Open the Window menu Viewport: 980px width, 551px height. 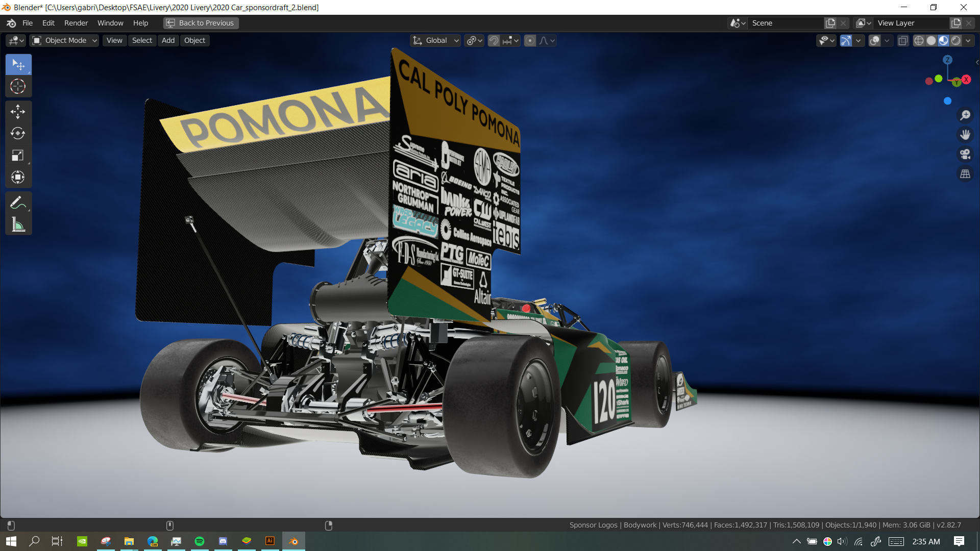(110, 23)
